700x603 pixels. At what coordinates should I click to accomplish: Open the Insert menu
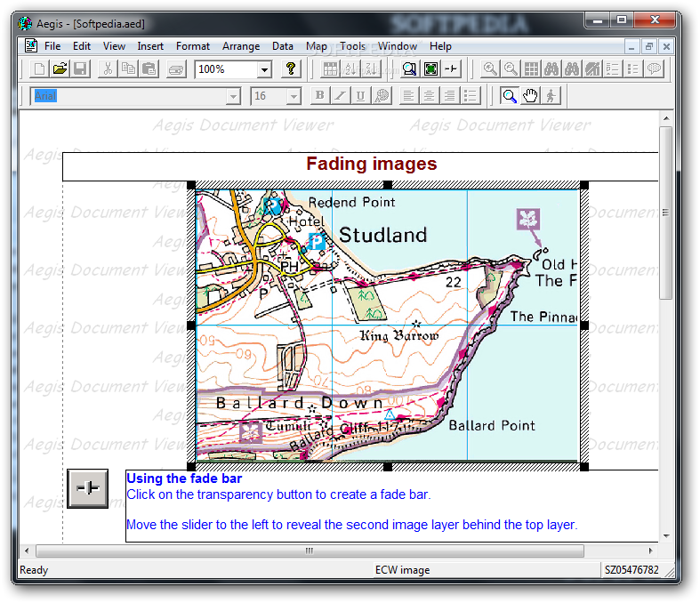150,46
